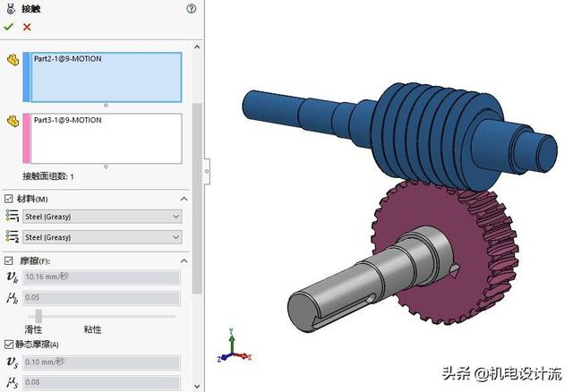Click the second selection box resize handle
The height and width of the screenshot is (392, 573).
tap(106, 166)
